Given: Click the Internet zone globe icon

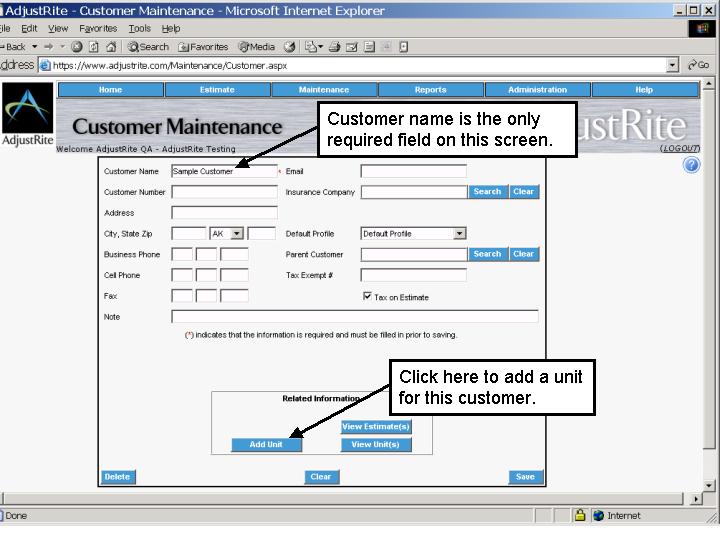Looking at the screenshot, I should 598,516.
